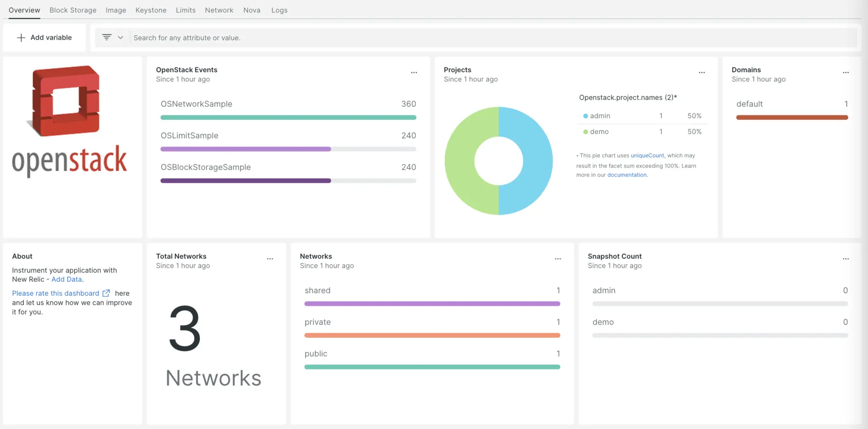Viewport: 868px width, 429px height.
Task: Open the uniqueCount link
Action: point(647,155)
